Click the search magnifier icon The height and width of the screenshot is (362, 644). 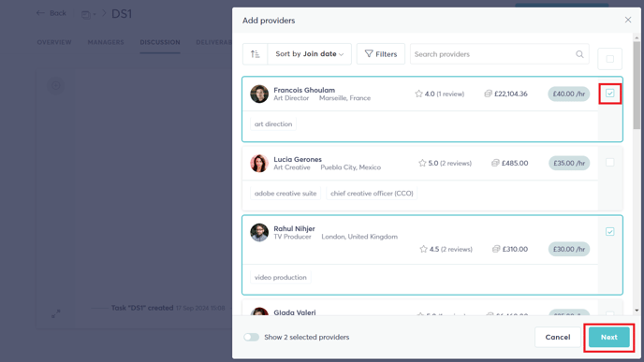[x=579, y=54]
